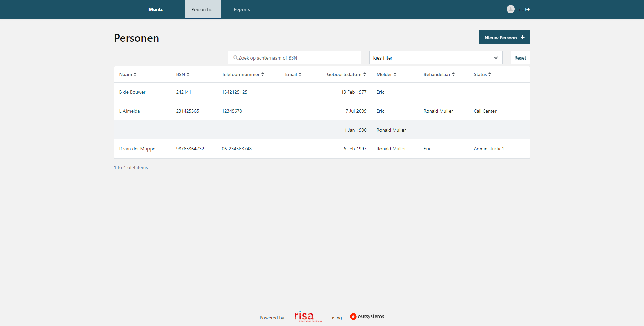
Task: Open the Kies filter dropdown
Action: coord(436,57)
